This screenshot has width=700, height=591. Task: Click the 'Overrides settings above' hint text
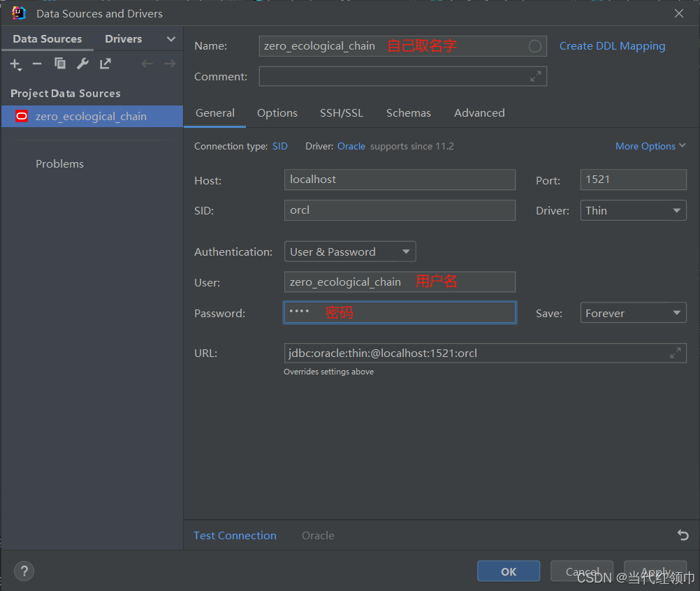point(328,372)
